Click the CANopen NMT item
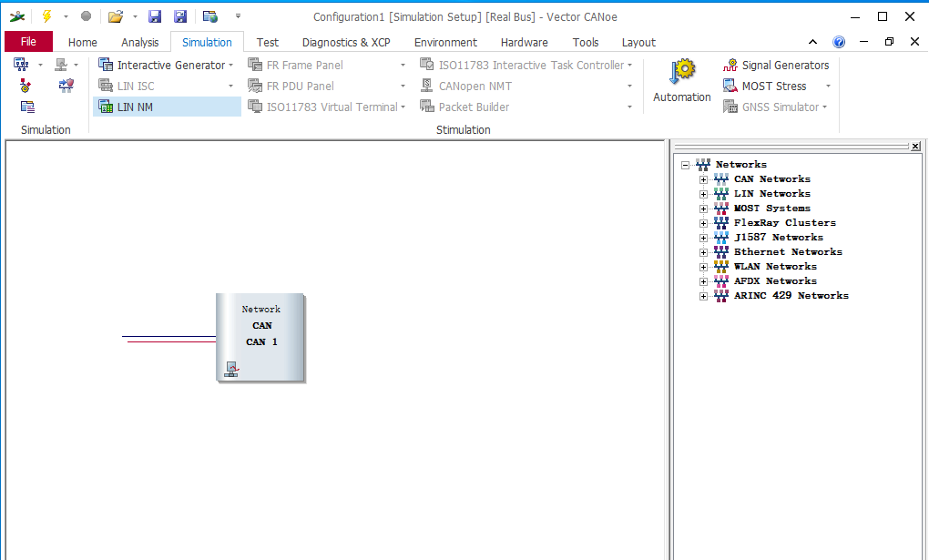Screen dimensions: 929x560 point(465,86)
